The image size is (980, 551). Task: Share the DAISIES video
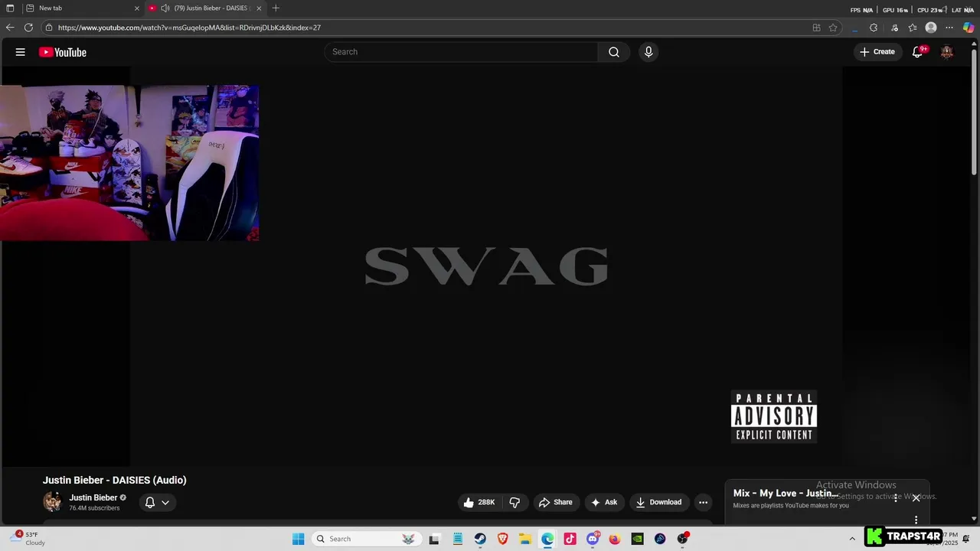(x=556, y=502)
